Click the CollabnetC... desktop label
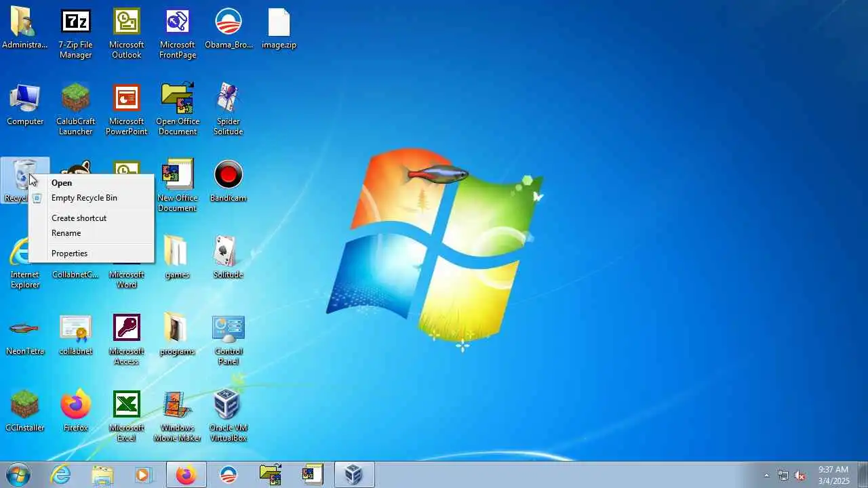This screenshot has height=488, width=868. (75, 275)
